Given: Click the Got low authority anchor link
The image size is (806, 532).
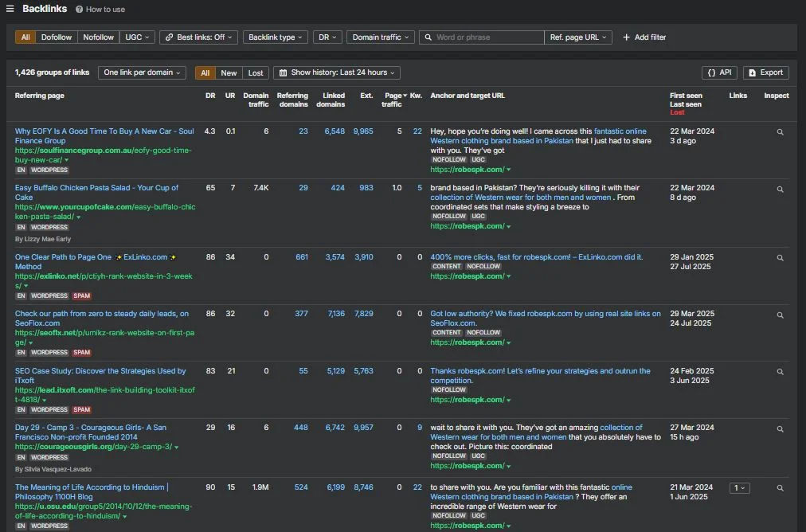Looking at the screenshot, I should tap(546, 319).
